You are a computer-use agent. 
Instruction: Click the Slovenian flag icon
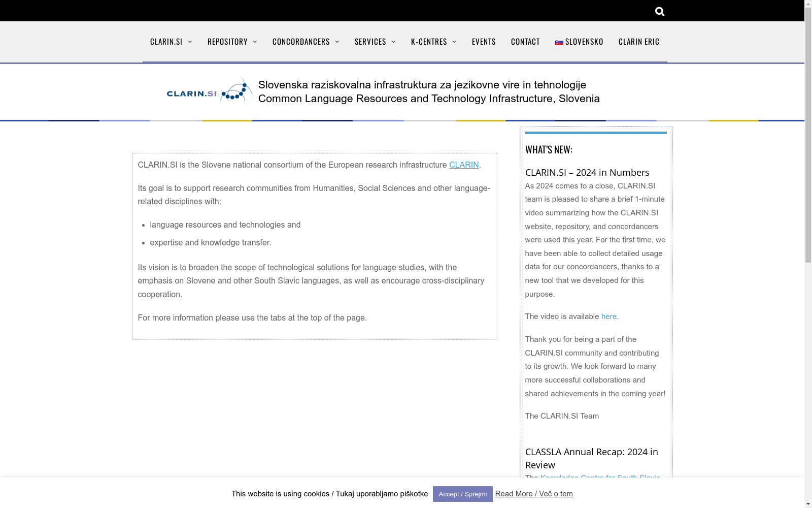click(x=559, y=42)
